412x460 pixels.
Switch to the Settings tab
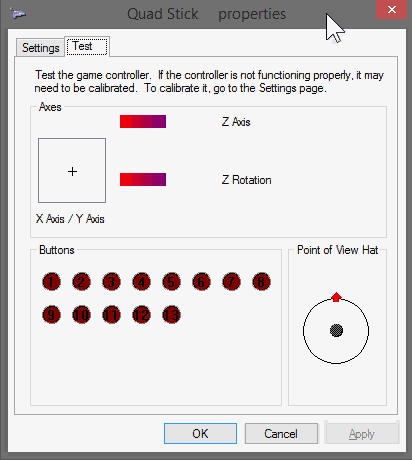tap(40, 48)
